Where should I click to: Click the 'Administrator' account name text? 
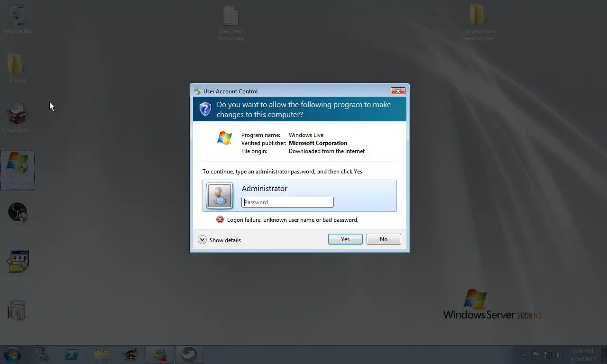[x=265, y=188]
